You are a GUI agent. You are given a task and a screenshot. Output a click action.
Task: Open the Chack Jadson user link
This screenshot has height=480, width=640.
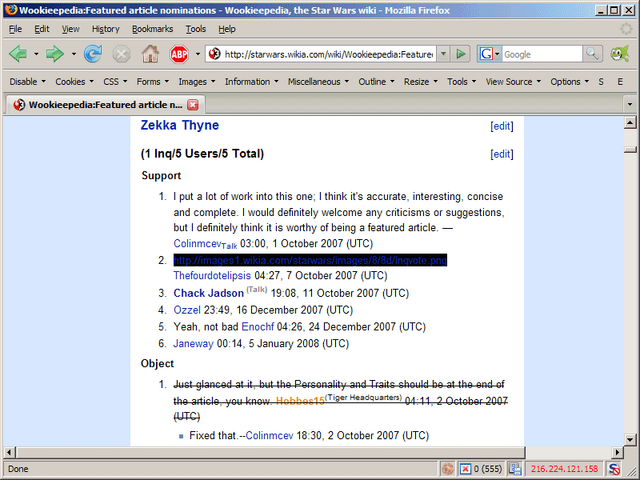(209, 293)
